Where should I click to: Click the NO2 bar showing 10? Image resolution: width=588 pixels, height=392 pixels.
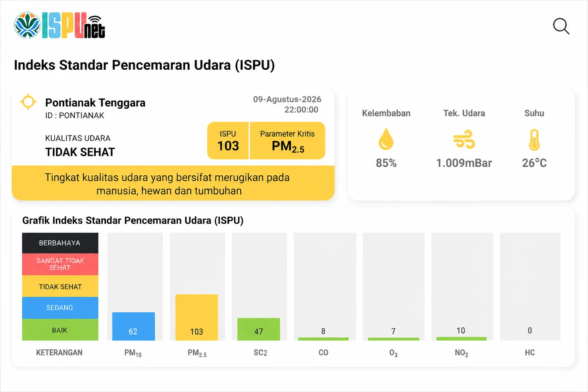pos(461,339)
